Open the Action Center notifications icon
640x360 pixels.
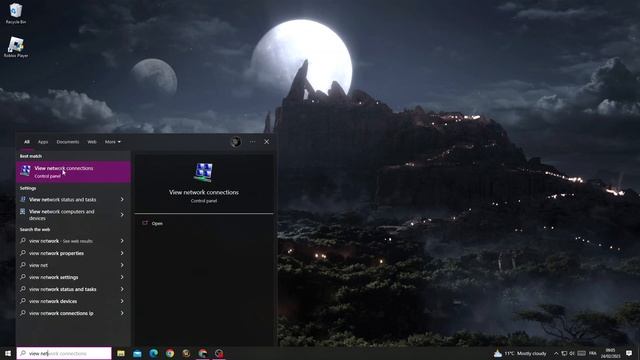click(x=629, y=353)
